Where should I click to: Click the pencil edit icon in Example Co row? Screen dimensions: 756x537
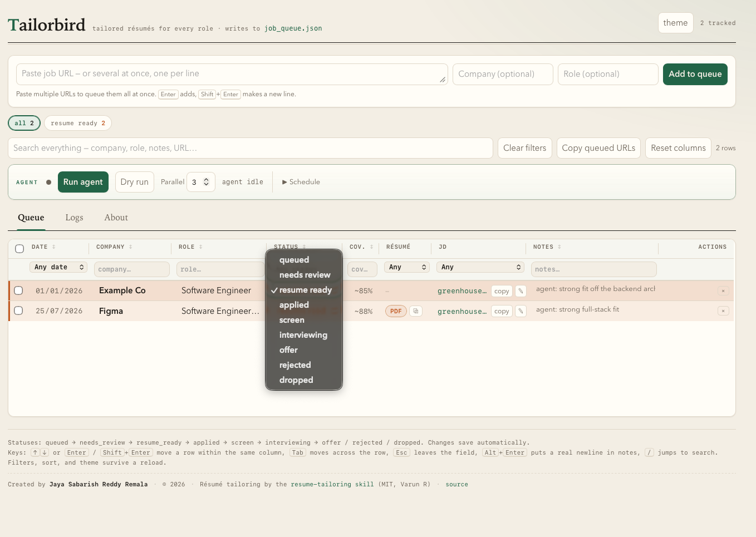click(x=521, y=291)
